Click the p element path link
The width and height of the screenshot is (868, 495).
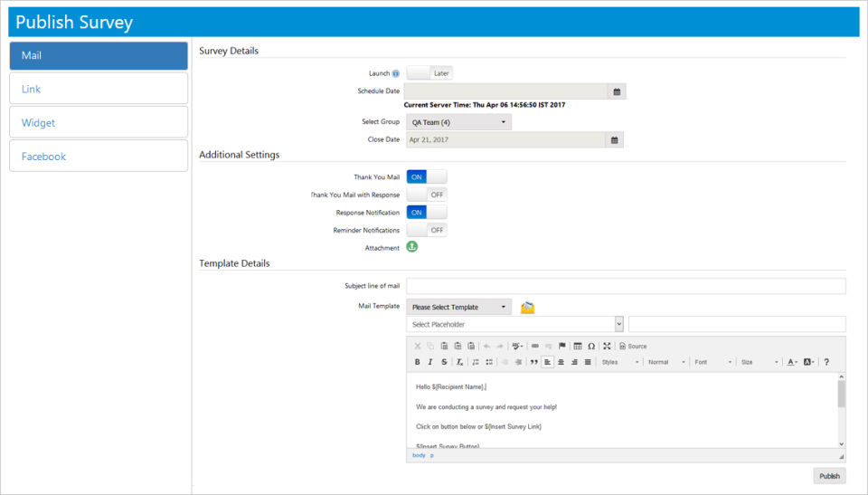tap(432, 455)
